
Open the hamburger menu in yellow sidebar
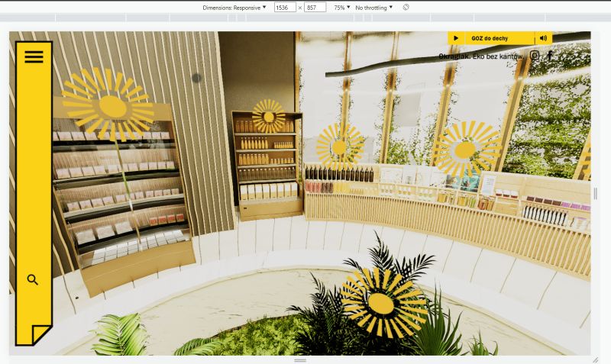[x=34, y=56]
